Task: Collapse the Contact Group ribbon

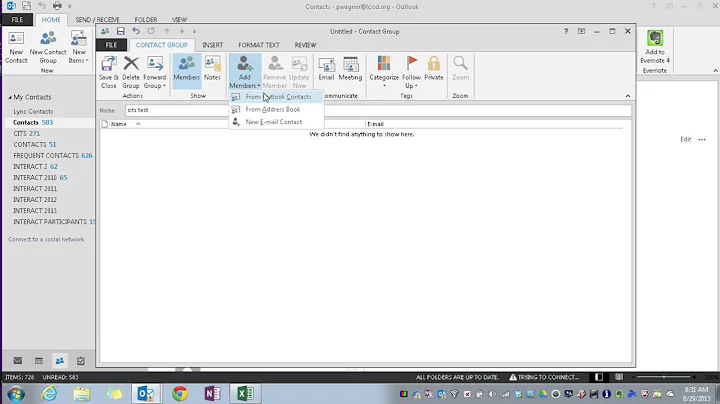Action: pos(628,96)
